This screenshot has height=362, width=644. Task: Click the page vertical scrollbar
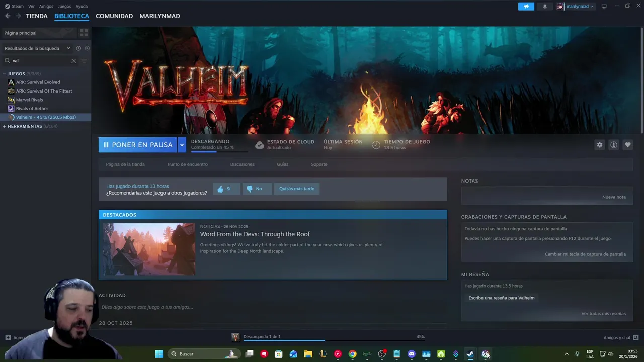tap(641, 80)
